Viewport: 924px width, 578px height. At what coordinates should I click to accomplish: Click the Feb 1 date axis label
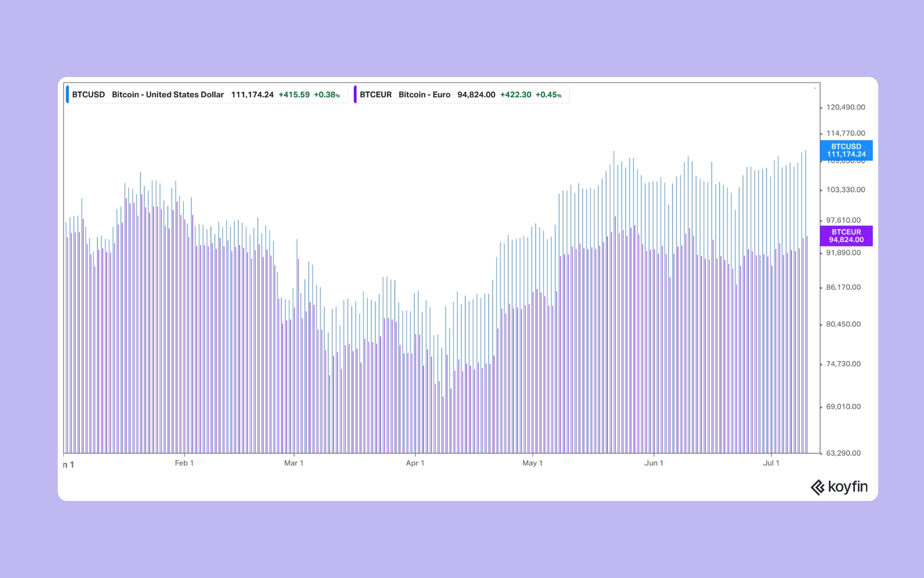[184, 463]
